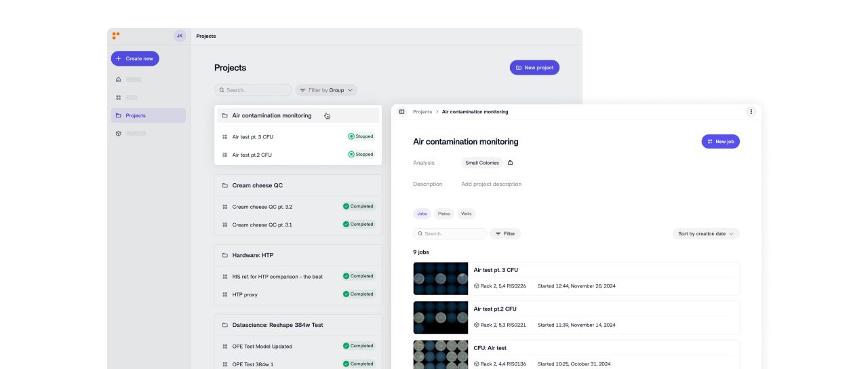Viewport: 868px width, 369px height.
Task: Click Stopped badge for Air test pt.2 CFU
Action: tap(361, 155)
